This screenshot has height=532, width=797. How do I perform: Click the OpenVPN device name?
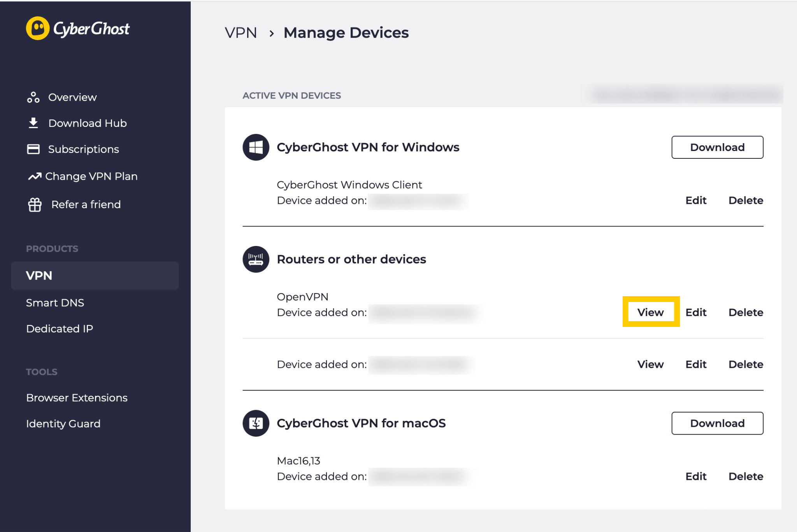(302, 297)
